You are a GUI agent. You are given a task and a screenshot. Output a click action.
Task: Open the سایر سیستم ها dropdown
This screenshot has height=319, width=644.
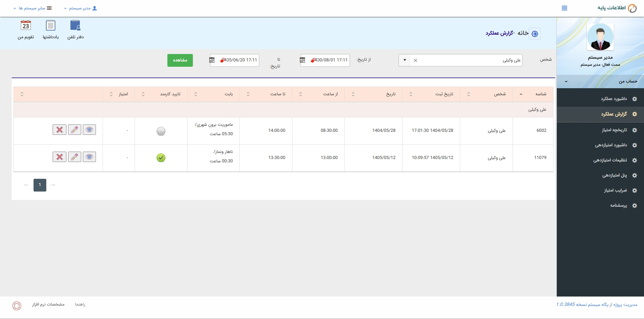pyautogui.click(x=33, y=8)
